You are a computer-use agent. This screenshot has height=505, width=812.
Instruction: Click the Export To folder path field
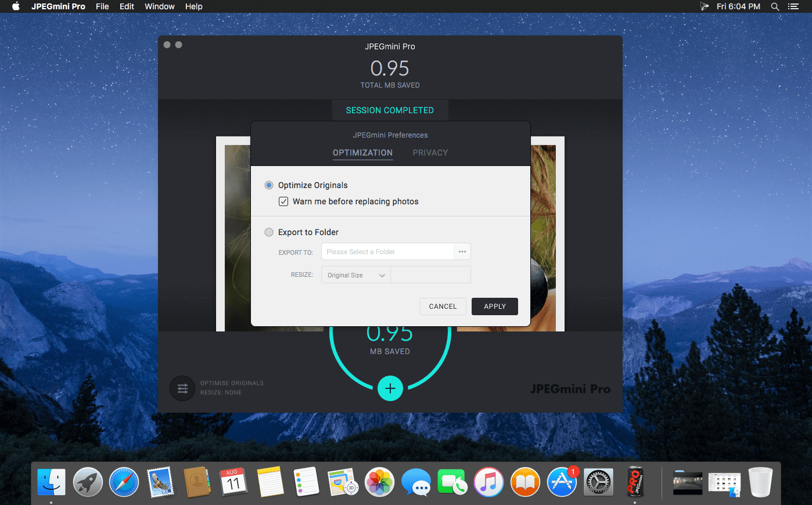click(x=387, y=251)
